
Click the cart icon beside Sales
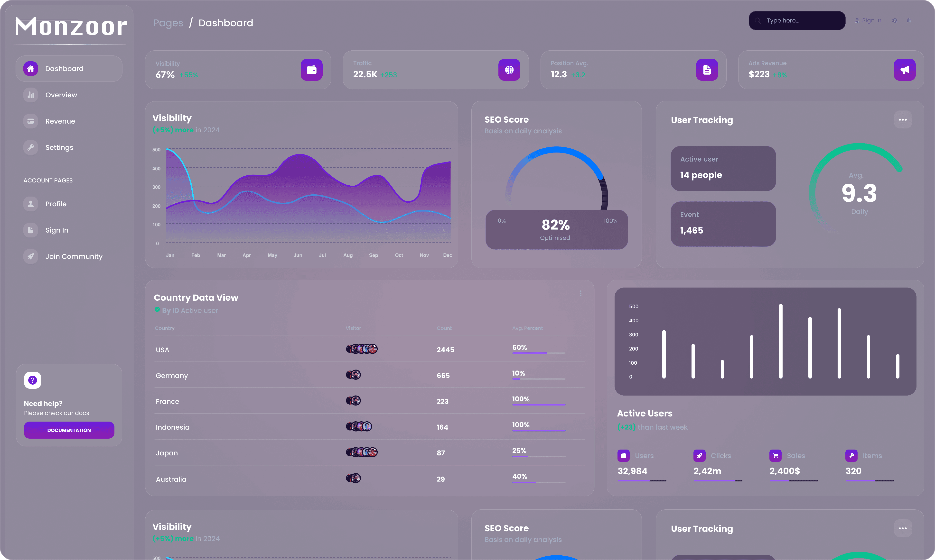point(775,455)
